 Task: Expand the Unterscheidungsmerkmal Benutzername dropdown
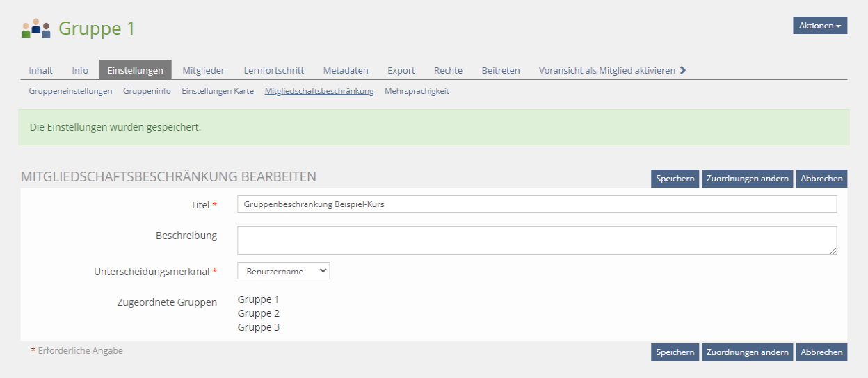(x=283, y=271)
